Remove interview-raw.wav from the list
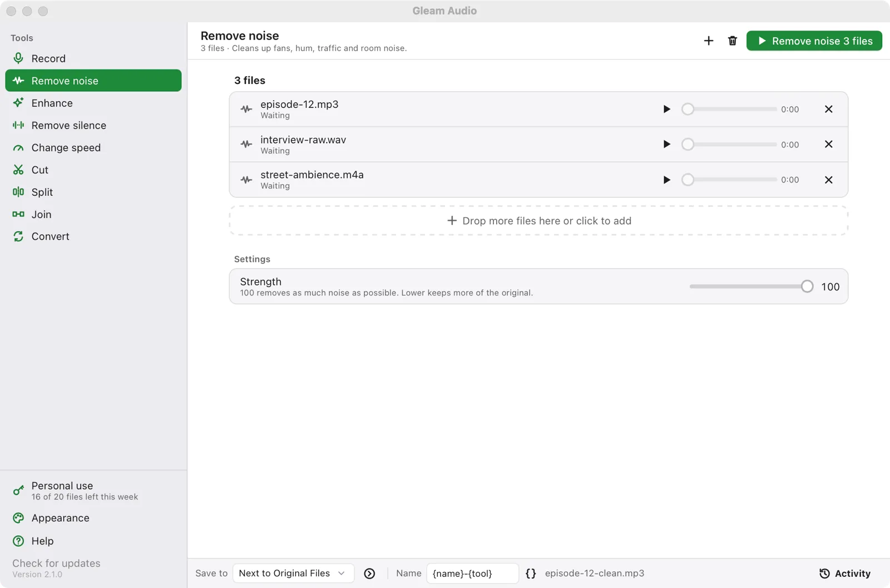 [x=828, y=144]
